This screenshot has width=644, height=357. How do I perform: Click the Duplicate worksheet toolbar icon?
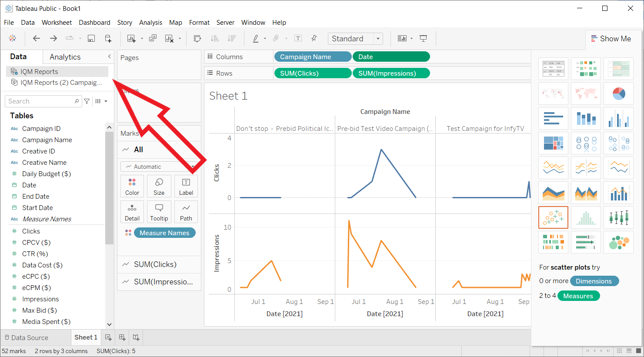click(x=153, y=39)
